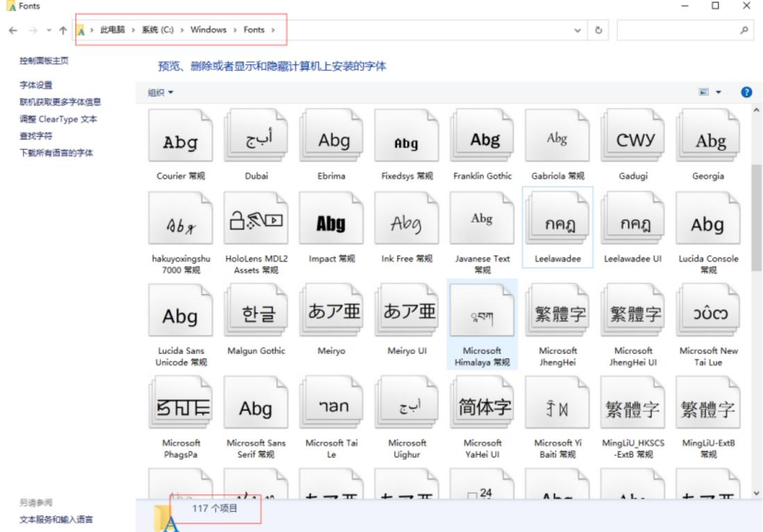The width and height of the screenshot is (763, 532).
Task: Select the Meiryo UI font icon
Action: [x=407, y=310]
